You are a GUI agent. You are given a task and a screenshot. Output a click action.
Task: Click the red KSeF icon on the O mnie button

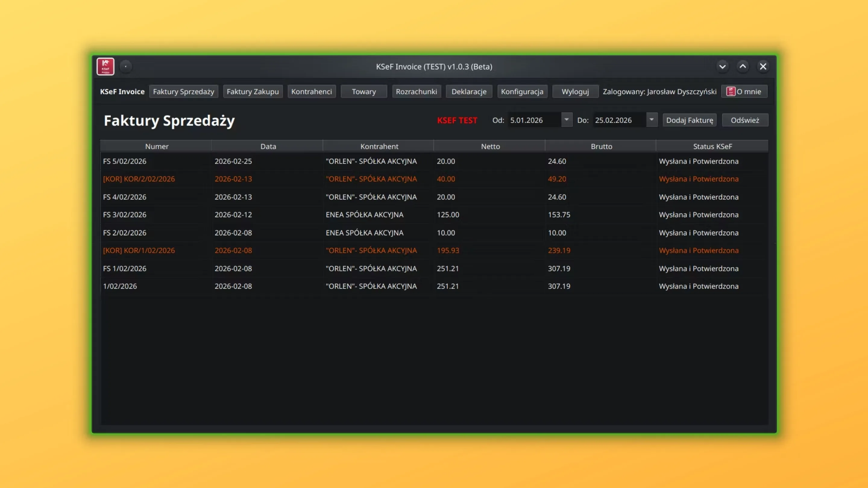pos(731,91)
